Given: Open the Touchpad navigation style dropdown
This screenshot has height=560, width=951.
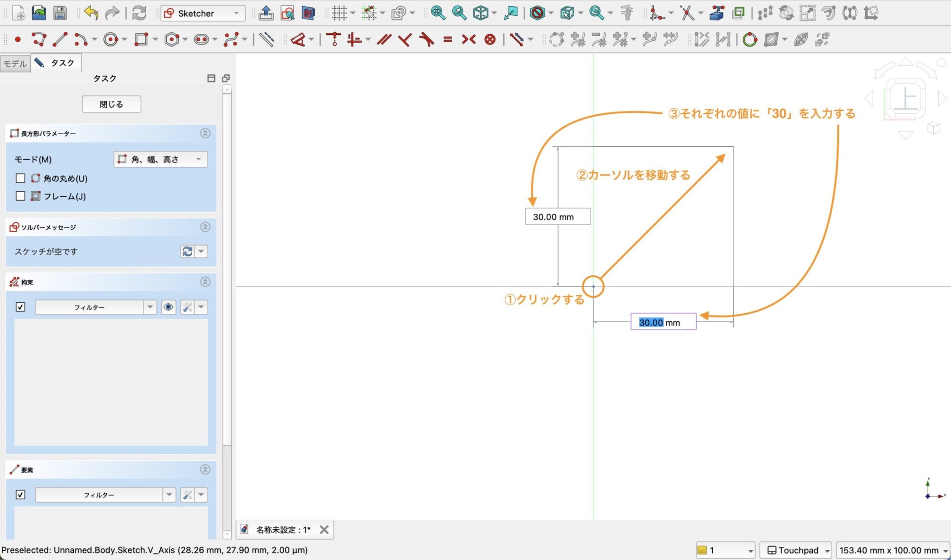Looking at the screenshot, I should coord(796,550).
